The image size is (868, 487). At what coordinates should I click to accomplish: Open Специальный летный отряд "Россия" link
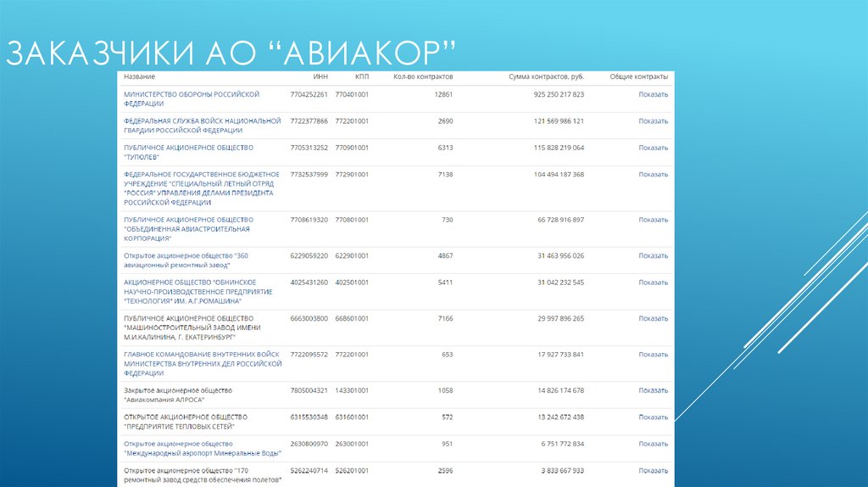pyautogui.click(x=202, y=188)
